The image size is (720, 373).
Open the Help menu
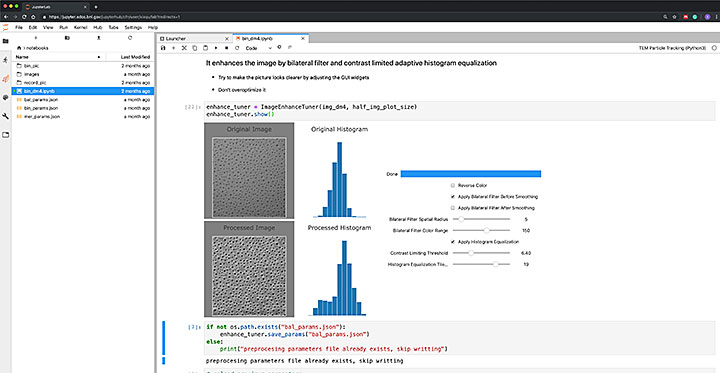153,28
